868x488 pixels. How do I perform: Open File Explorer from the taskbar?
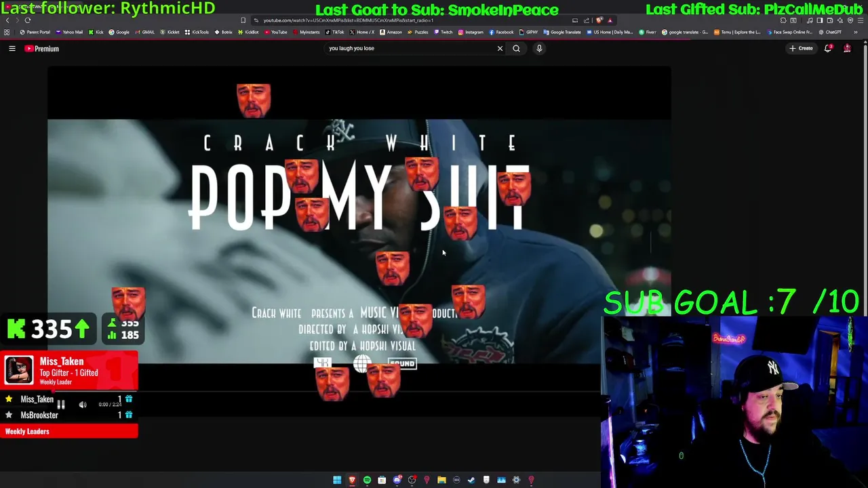441,480
